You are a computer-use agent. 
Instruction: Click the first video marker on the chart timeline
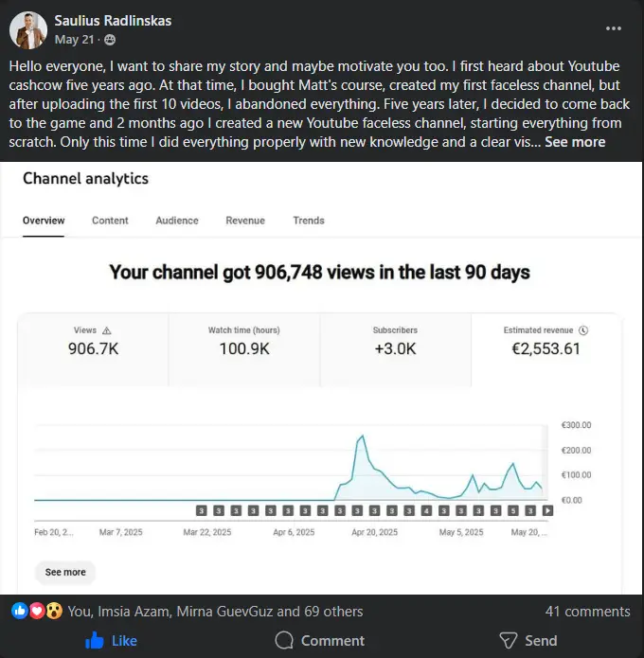(202, 510)
